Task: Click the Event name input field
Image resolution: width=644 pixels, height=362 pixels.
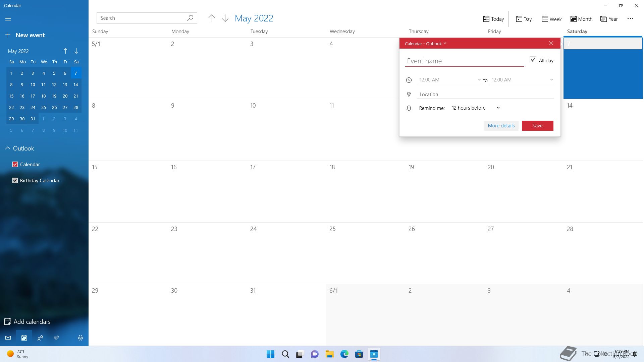Action: (464, 61)
